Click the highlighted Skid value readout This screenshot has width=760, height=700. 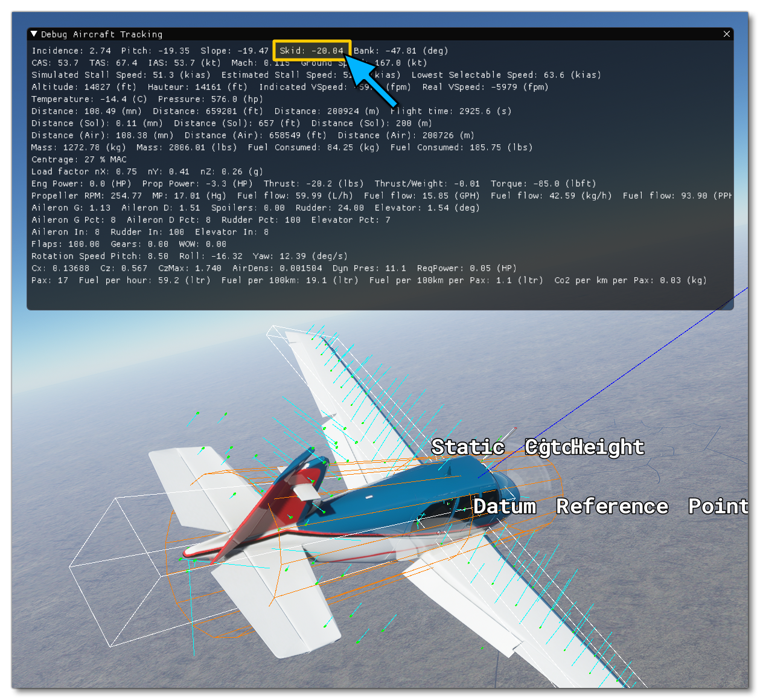[312, 51]
